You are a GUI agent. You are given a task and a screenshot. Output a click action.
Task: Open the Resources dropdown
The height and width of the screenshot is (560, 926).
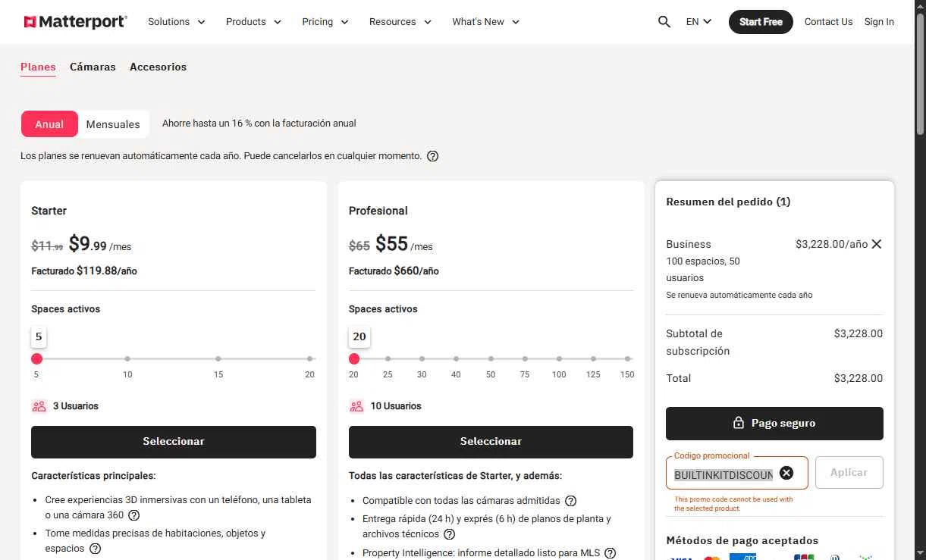click(x=400, y=22)
